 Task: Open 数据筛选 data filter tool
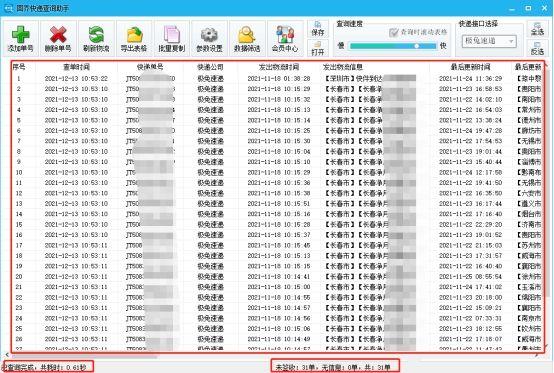pyautogui.click(x=247, y=38)
